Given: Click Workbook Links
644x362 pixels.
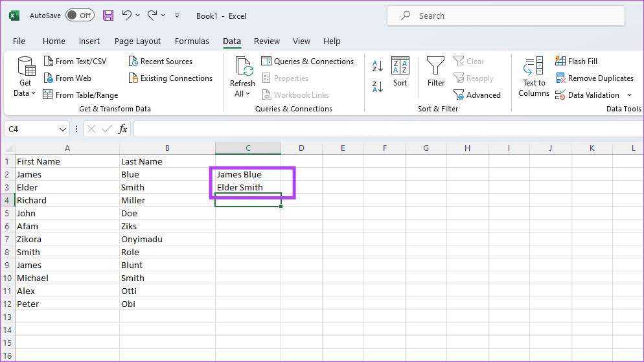Looking at the screenshot, I should (295, 95).
